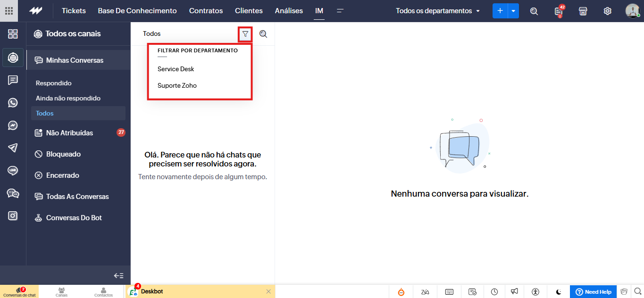Collapse the left sidebar panel
This screenshot has height=298, width=644.
click(118, 276)
